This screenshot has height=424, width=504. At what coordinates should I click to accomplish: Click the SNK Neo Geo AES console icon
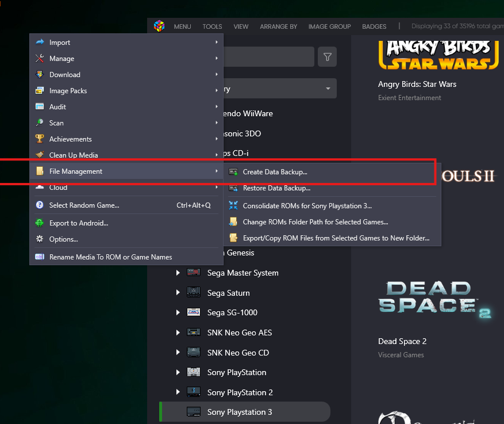pyautogui.click(x=194, y=333)
